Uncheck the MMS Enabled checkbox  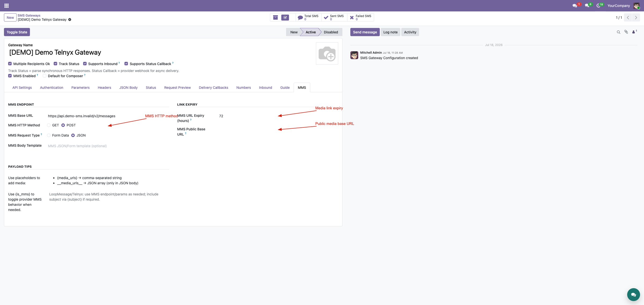click(10, 76)
